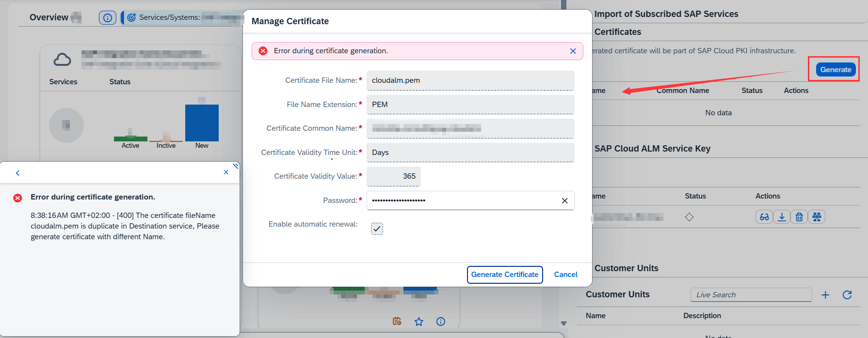This screenshot has width=868, height=338.
Task: Click the Overview heading
Action: pos(49,17)
